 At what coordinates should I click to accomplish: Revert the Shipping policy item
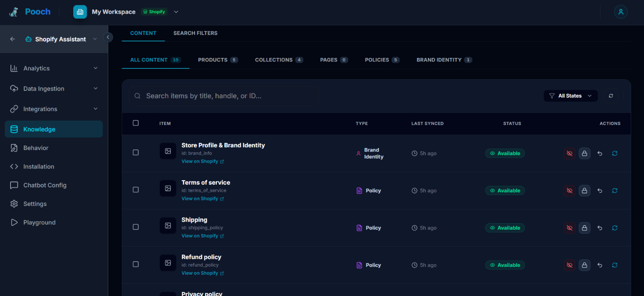click(600, 228)
